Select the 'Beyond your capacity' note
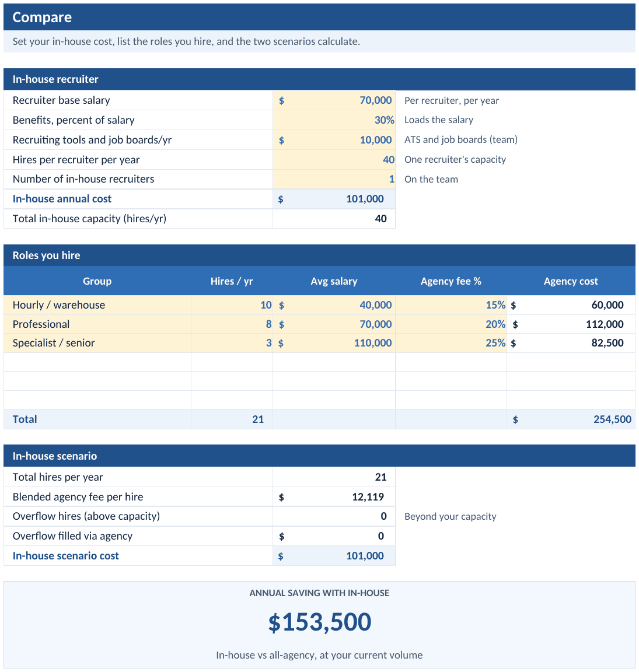639x672 pixels. [451, 516]
